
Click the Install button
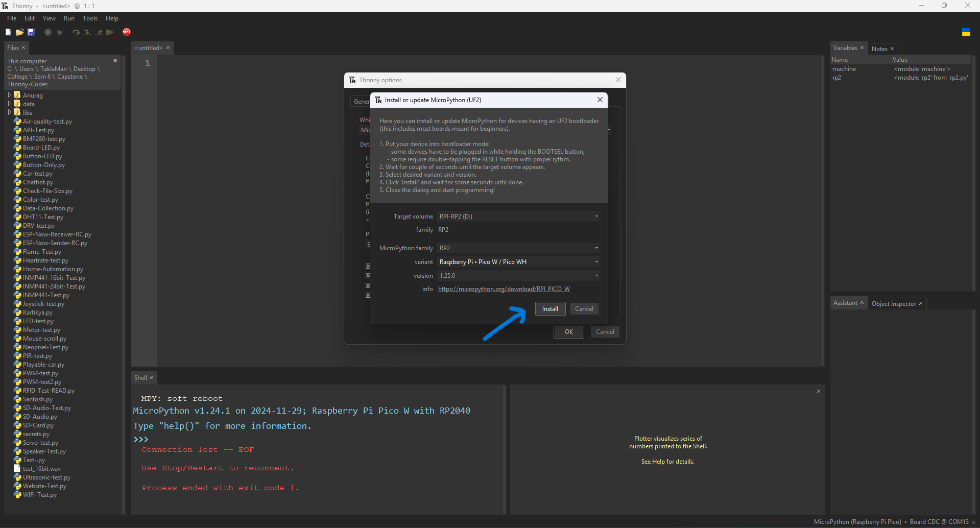click(x=550, y=308)
